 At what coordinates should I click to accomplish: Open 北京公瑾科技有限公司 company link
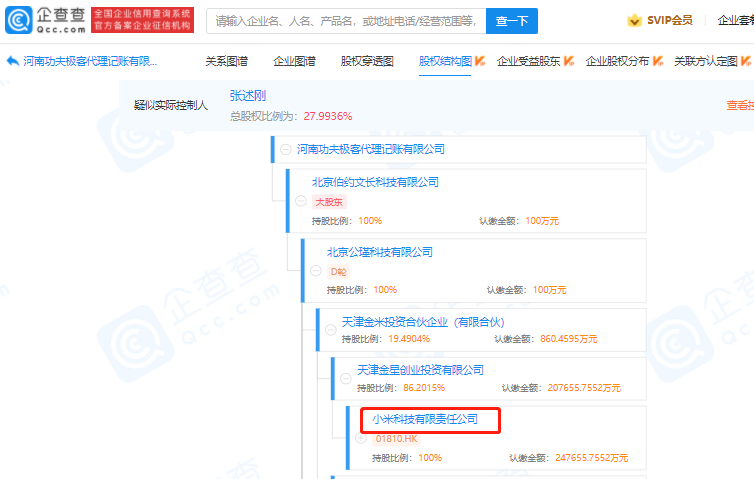(380, 252)
